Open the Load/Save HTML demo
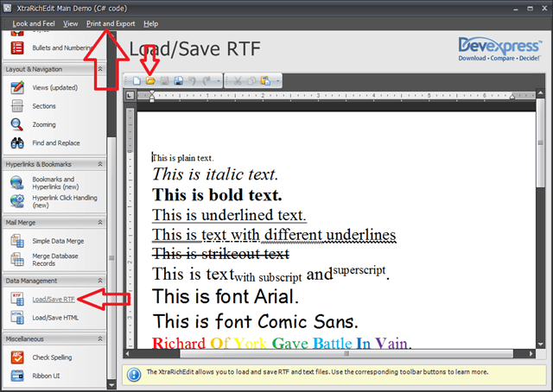This screenshot has width=553, height=392. pyautogui.click(x=55, y=318)
